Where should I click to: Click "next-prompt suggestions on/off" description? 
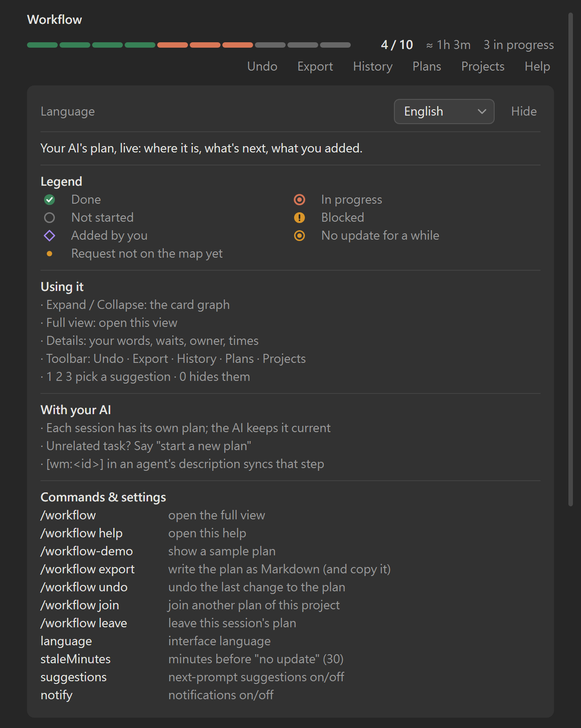256,677
